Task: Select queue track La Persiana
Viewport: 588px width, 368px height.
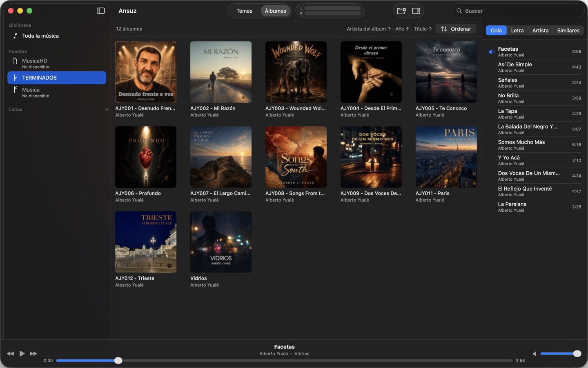Action: click(535, 207)
